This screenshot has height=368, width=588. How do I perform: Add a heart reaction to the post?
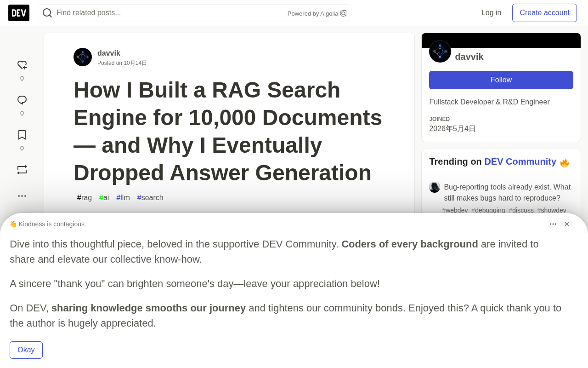22,65
